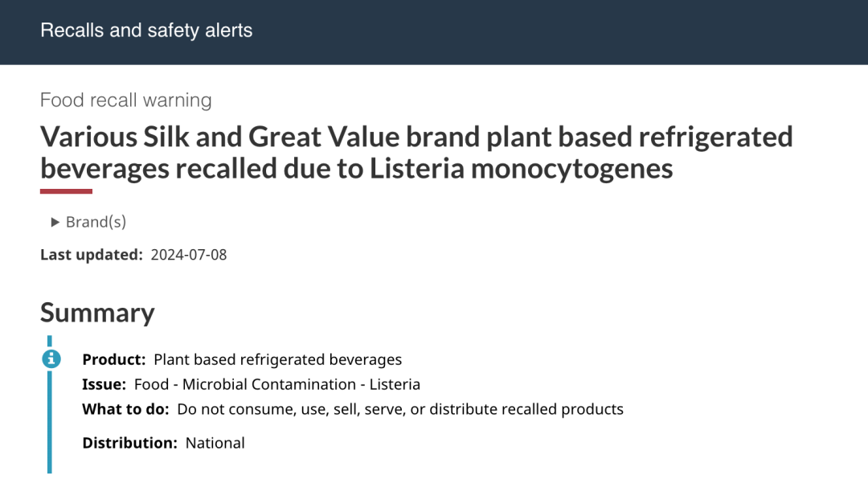Select the date 2024-07-08
The width and height of the screenshot is (868, 504).
point(189,255)
